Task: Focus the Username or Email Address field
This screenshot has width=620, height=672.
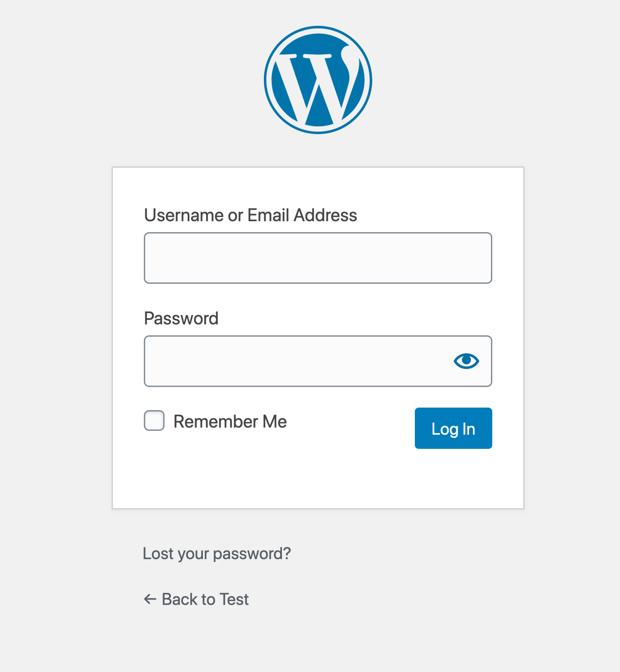Action: 318,258
